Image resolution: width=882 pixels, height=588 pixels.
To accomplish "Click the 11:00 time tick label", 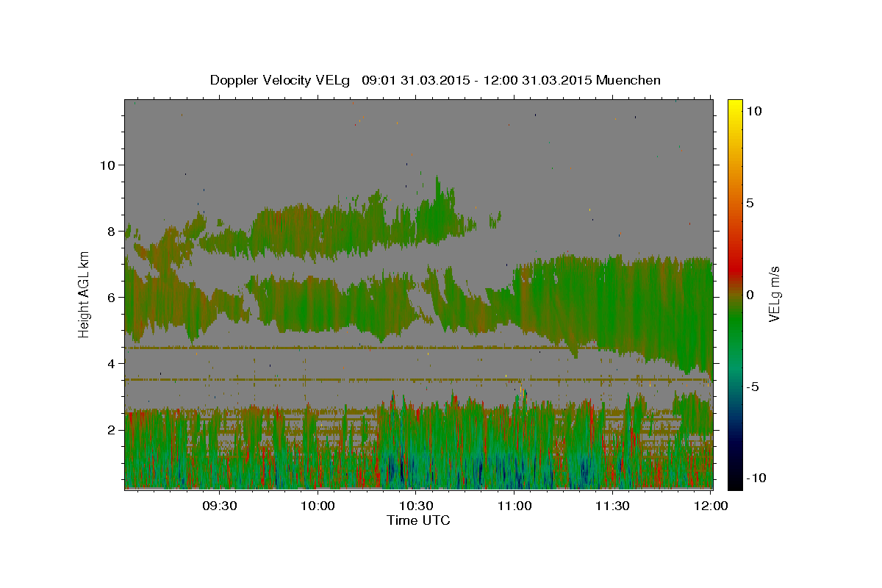I will (514, 506).
